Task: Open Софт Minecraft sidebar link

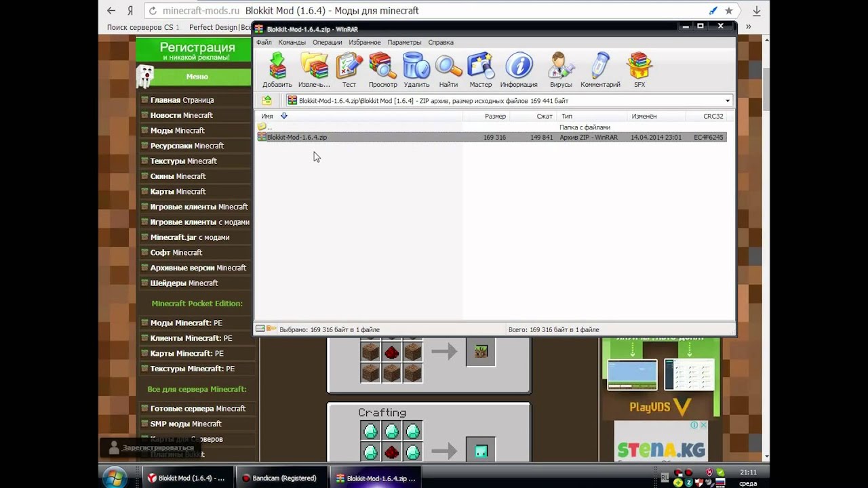Action: coord(176,252)
